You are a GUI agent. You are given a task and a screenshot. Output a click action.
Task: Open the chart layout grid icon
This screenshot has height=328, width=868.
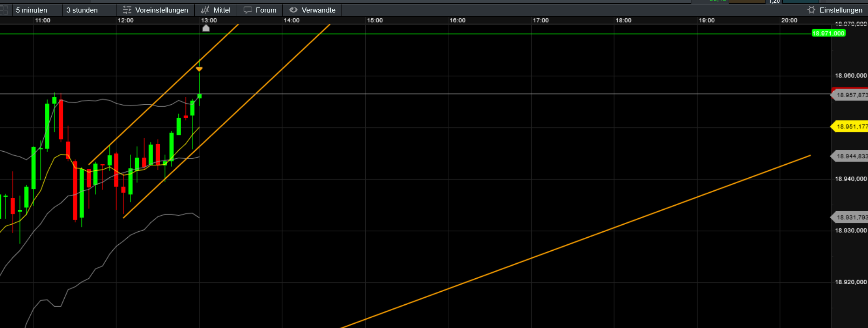(x=3, y=10)
